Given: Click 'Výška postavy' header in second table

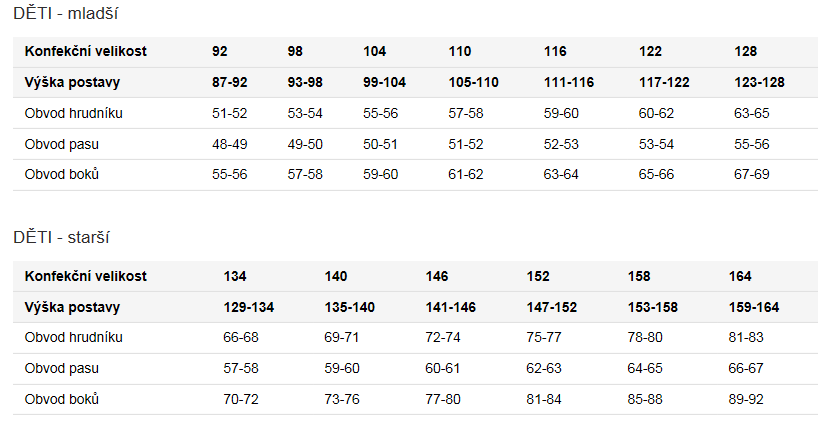Looking at the screenshot, I should 72,307.
